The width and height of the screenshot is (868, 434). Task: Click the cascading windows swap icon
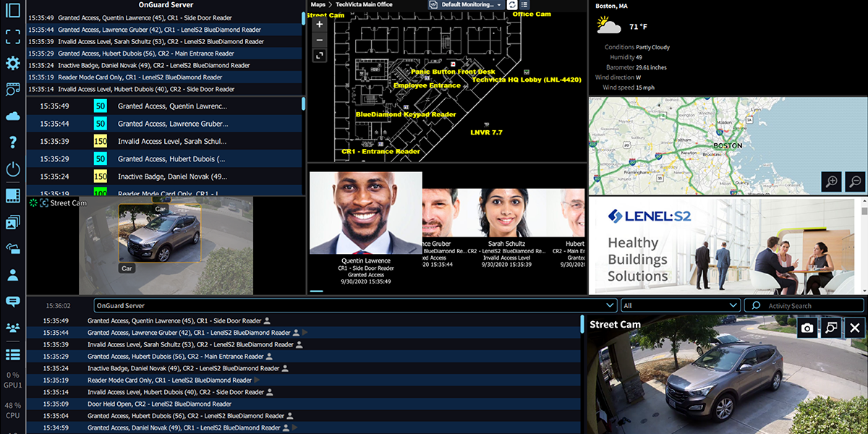tap(12, 249)
